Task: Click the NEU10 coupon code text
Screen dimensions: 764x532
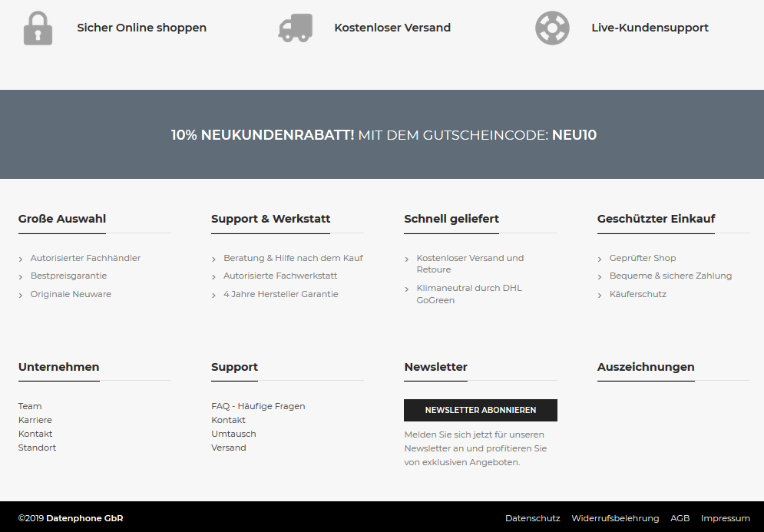Action: pyautogui.click(x=574, y=135)
